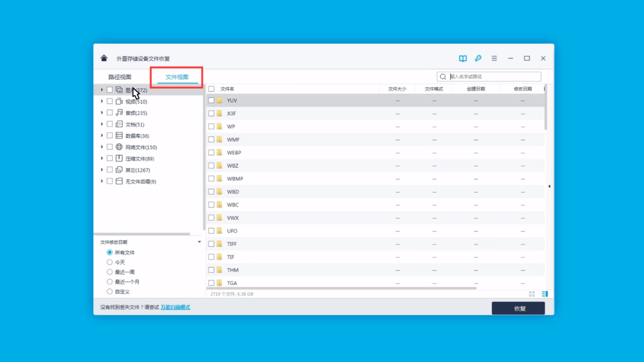Expand the 图片 tree node arrow
Viewport: 644px width, 362px height.
click(x=102, y=89)
